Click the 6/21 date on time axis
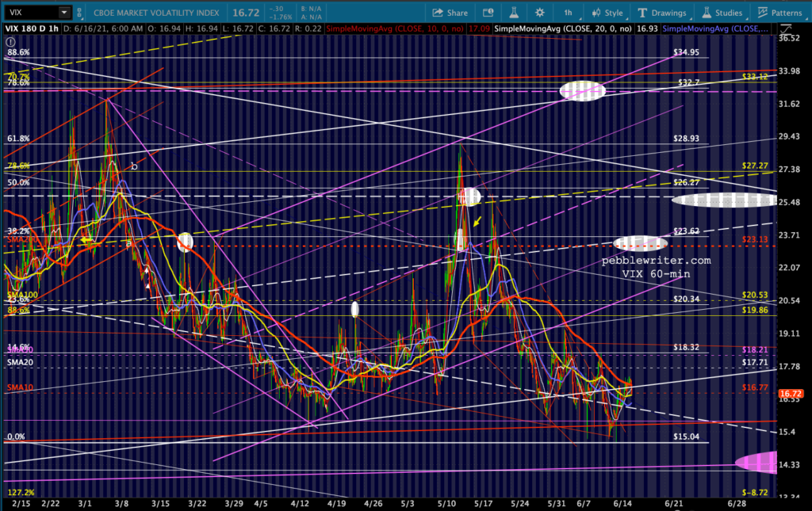The image size is (812, 511). 673,504
